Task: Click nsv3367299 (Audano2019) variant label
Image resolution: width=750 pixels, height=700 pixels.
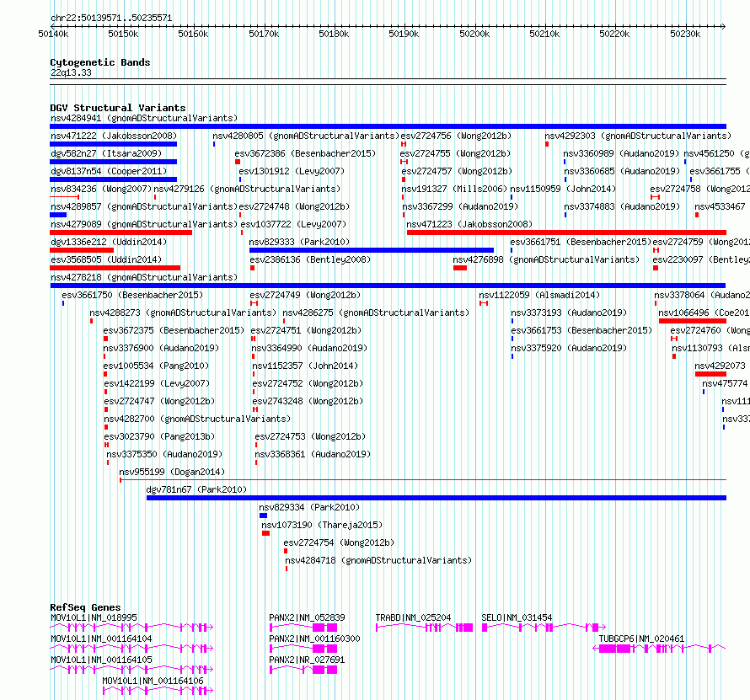Action: coord(460,206)
